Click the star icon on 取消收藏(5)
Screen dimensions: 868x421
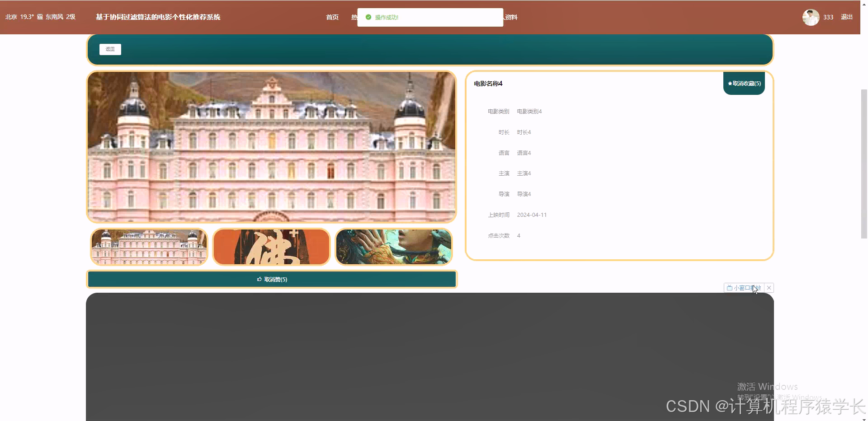(x=730, y=83)
